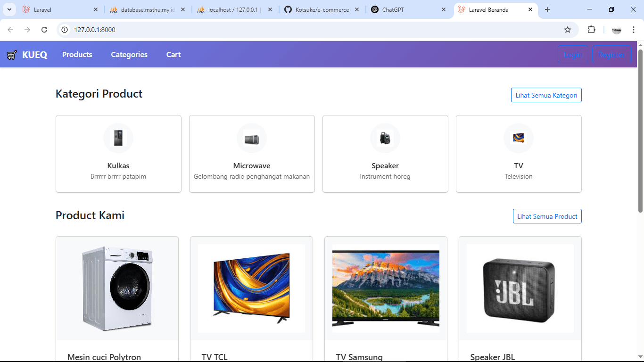
Task: Click 'Gelombang radio penghangat makanan' description
Action: coord(252,177)
